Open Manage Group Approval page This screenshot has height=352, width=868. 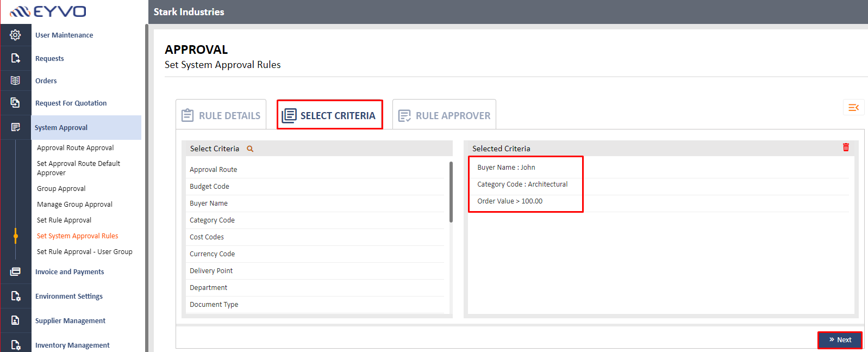click(75, 204)
